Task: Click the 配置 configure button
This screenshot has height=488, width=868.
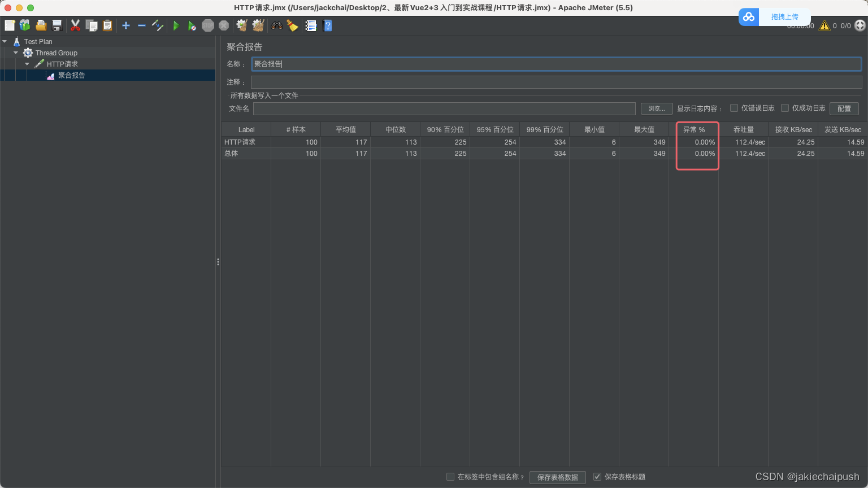Action: (844, 108)
